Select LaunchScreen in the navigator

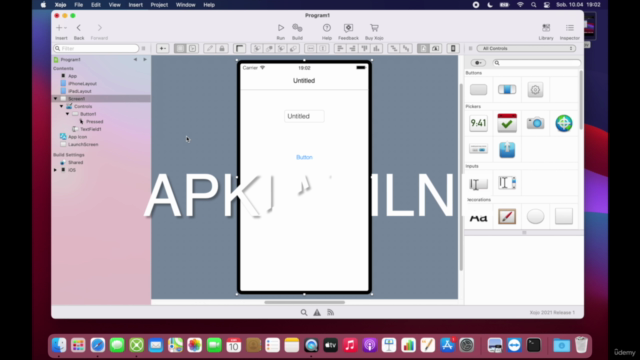click(83, 144)
